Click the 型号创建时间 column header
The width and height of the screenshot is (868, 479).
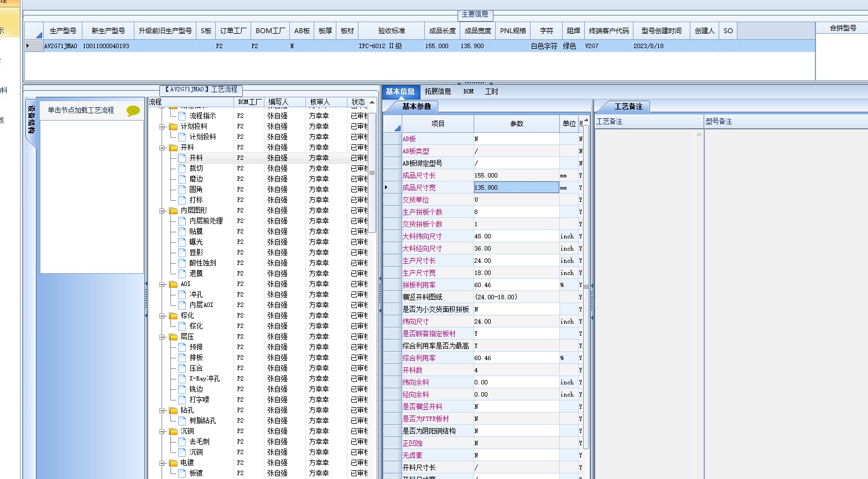pyautogui.click(x=662, y=31)
